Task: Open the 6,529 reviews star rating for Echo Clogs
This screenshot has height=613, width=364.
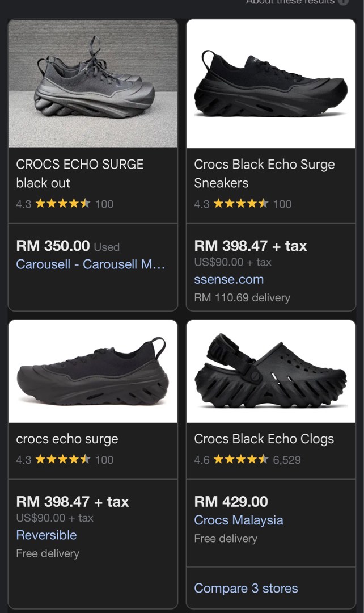Action: coord(242,461)
